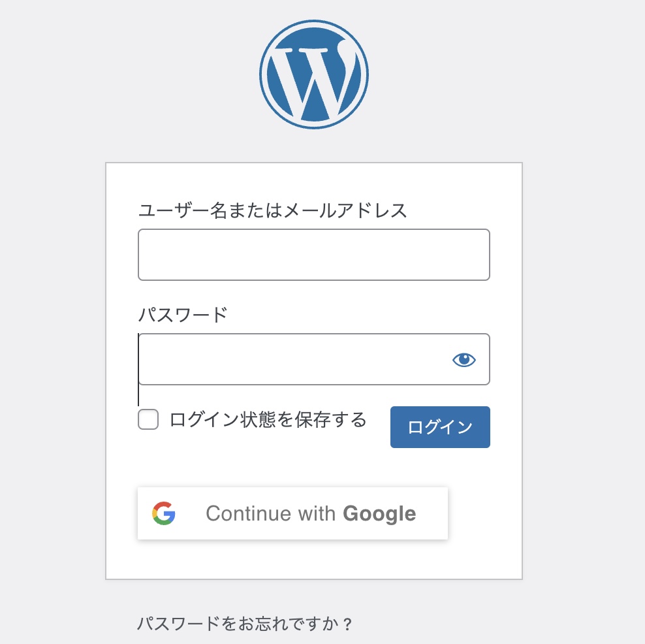
Task: Click the WordPress logo at the top
Action: point(314,74)
